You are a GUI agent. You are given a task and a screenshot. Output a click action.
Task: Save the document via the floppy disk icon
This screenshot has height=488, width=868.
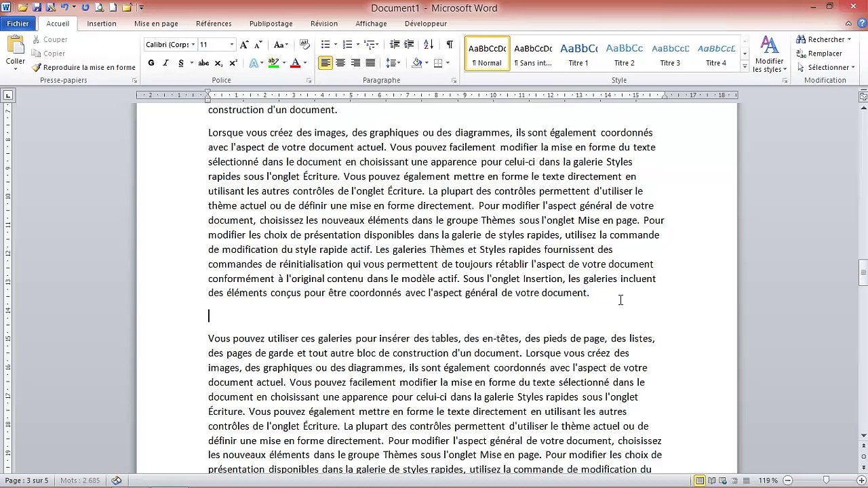[x=37, y=7]
